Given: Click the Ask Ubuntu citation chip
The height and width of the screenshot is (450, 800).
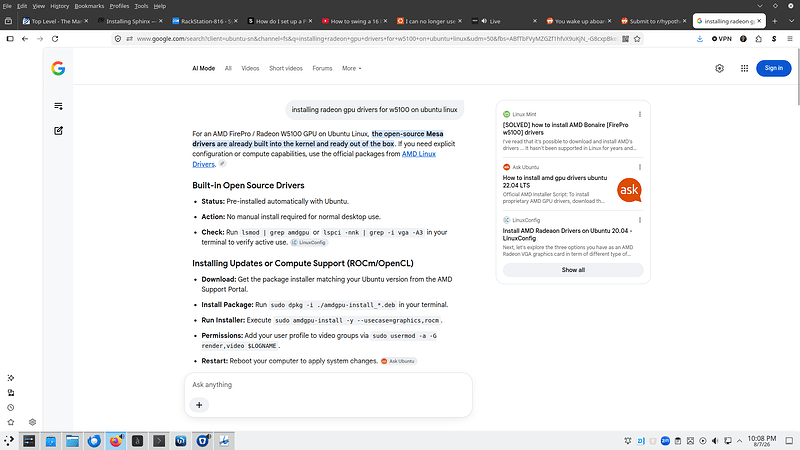Looking at the screenshot, I should pyautogui.click(x=398, y=361).
